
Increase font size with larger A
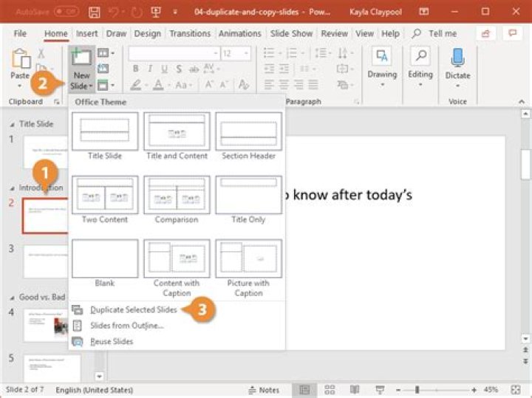pyautogui.click(x=209, y=84)
